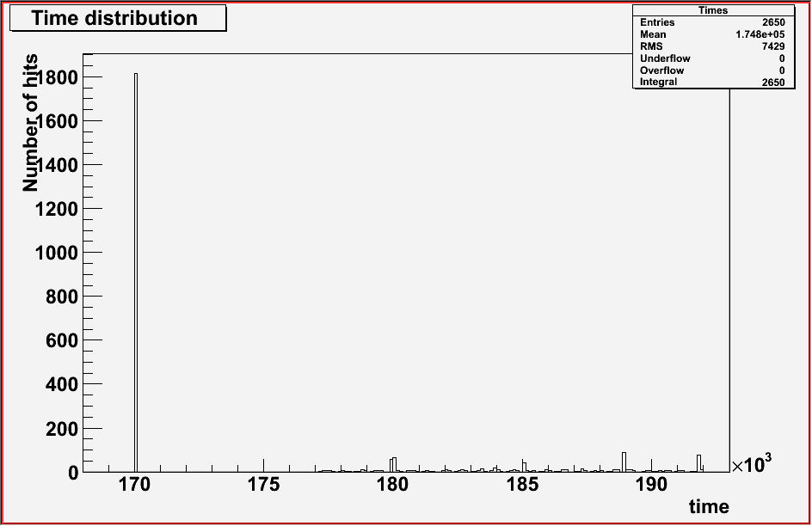Click the Entries row in stats box
Viewport: 812px width, 526px height.
click(x=713, y=22)
